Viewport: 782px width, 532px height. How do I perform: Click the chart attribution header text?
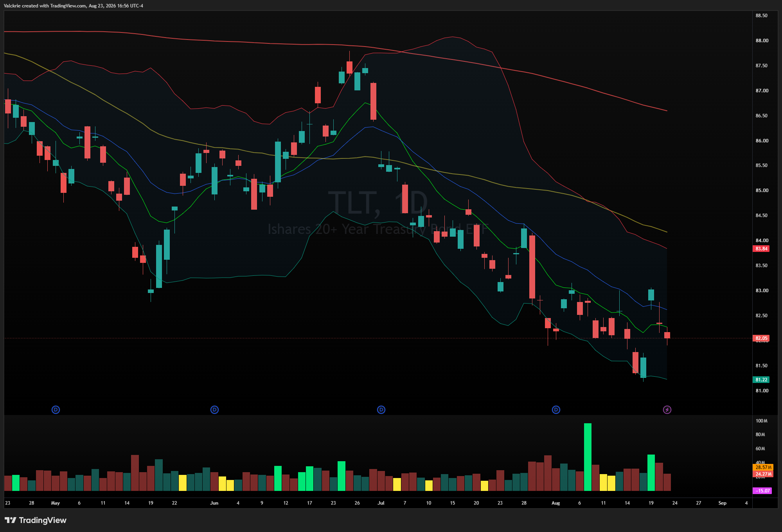point(74,6)
